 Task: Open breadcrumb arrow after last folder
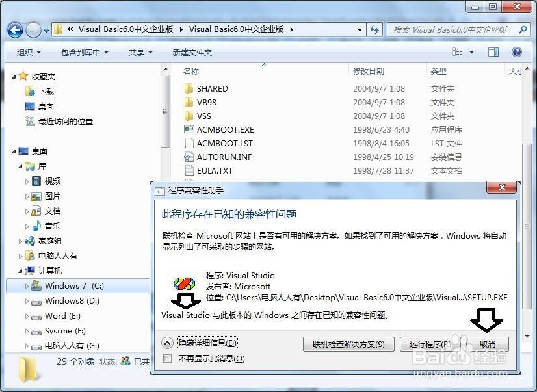292,30
